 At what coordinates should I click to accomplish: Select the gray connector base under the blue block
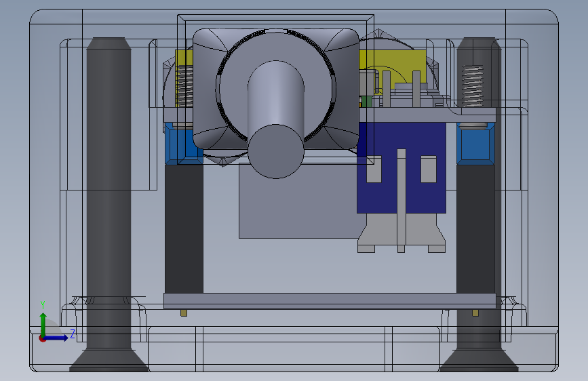[401, 233]
